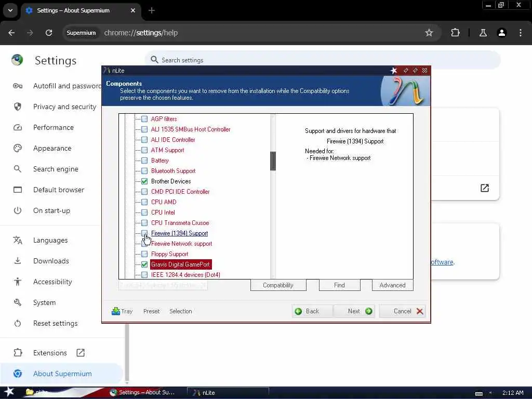Select IEEE 1284.4 devices (Dot4) entry
Viewport: 532px width, 399px height.
coord(185,275)
